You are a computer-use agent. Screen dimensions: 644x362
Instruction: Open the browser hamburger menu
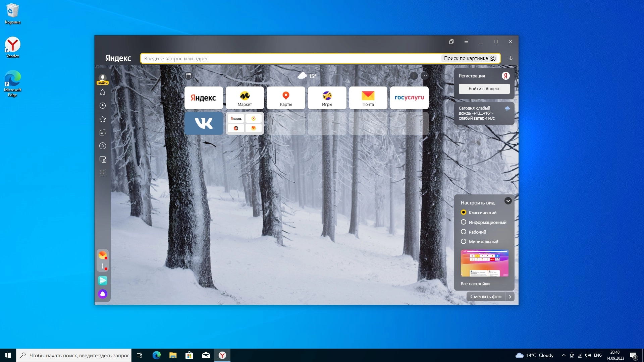point(466,42)
